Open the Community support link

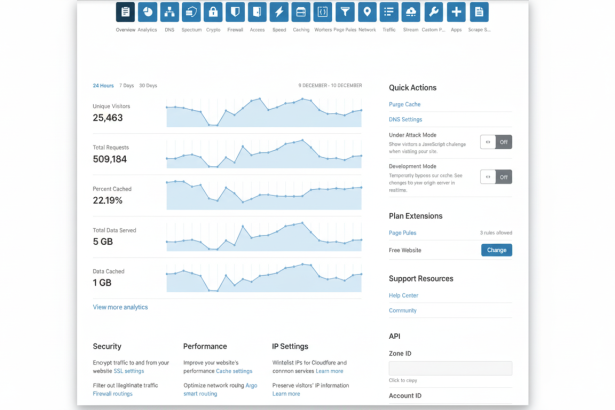click(402, 310)
